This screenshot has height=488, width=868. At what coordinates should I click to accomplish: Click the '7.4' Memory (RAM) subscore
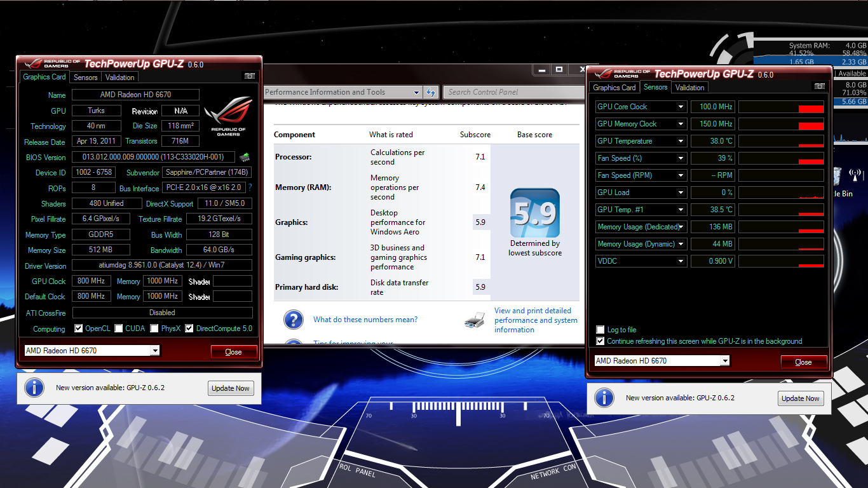480,187
